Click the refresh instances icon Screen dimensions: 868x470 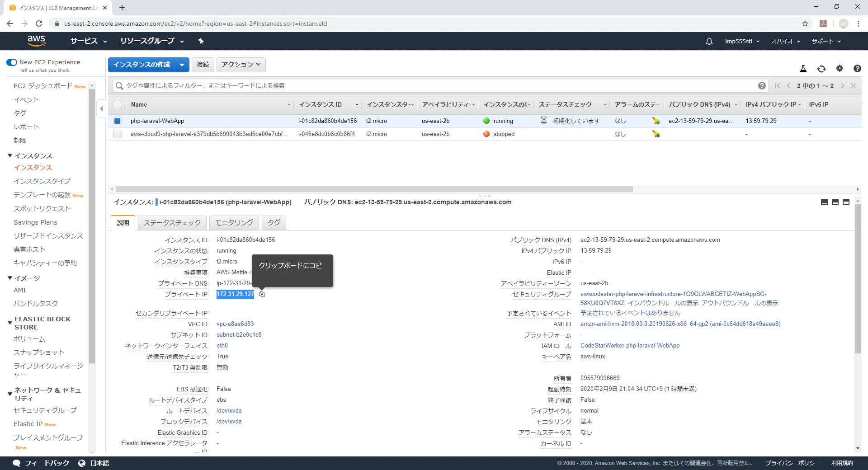point(821,69)
